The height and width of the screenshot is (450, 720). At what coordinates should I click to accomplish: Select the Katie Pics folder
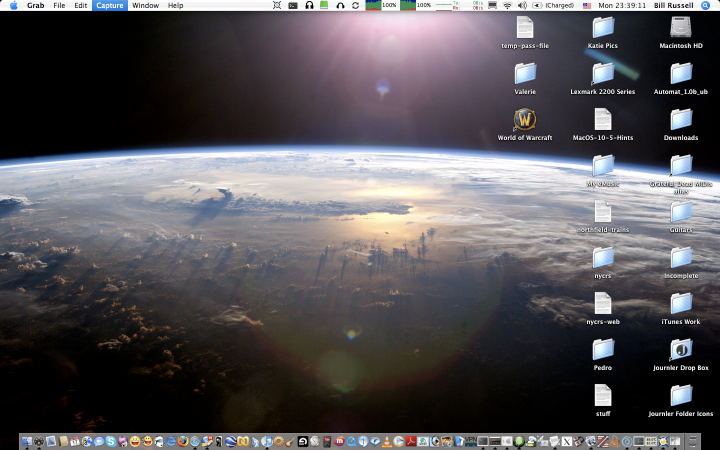603,28
